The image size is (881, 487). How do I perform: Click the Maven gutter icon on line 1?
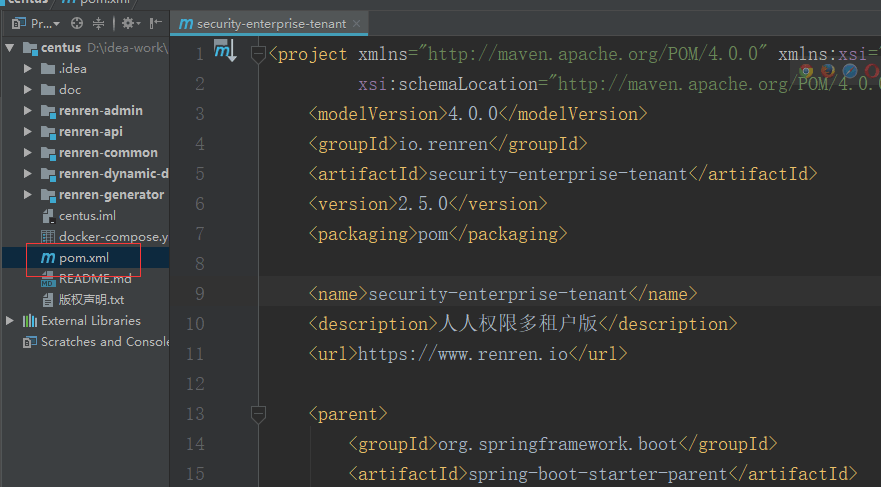[x=225, y=51]
